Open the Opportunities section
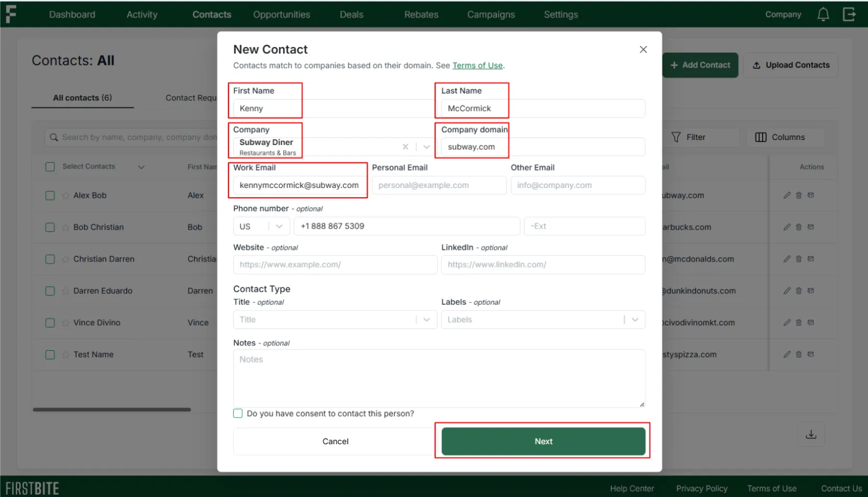868x497 pixels. pyautogui.click(x=282, y=15)
